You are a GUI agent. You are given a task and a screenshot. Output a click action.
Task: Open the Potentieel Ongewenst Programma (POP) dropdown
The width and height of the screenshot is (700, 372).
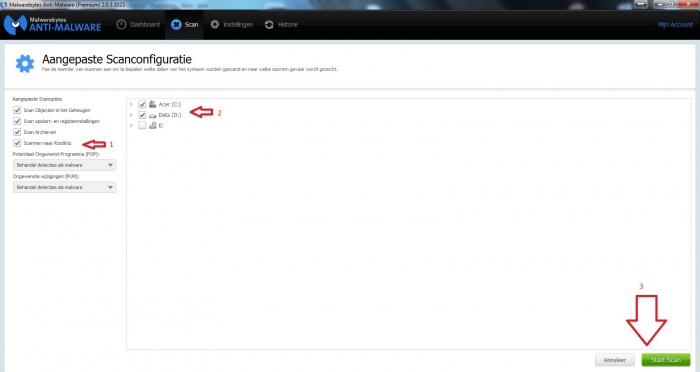coord(65,165)
